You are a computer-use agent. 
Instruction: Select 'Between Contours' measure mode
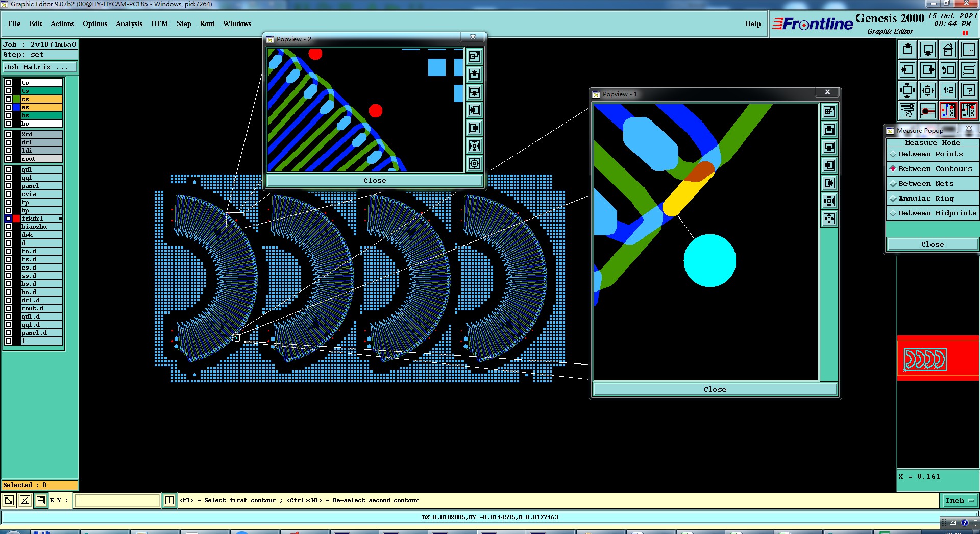933,169
